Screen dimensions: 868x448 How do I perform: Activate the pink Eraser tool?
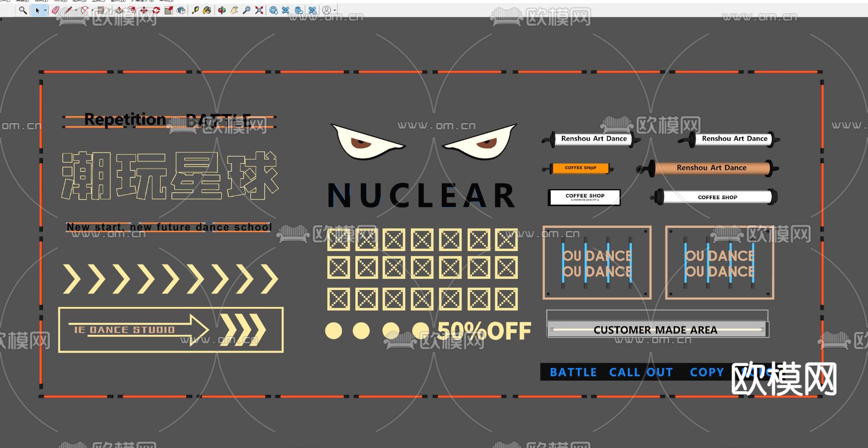55,10
